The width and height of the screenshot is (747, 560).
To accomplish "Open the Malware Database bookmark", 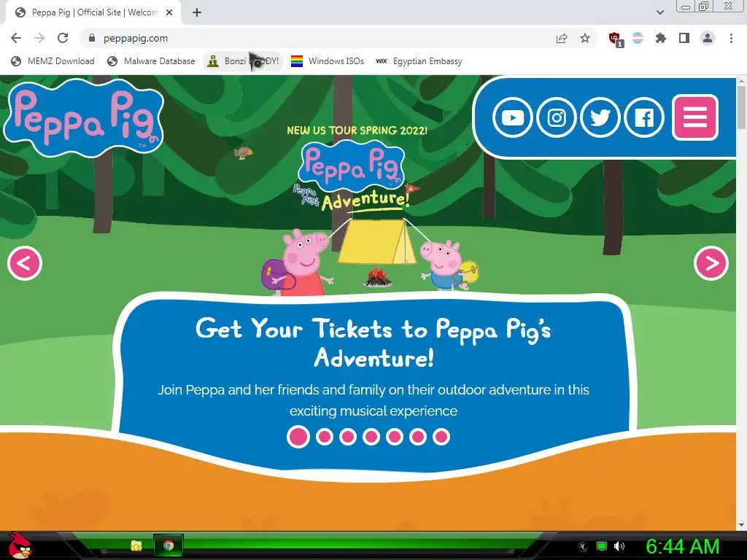I will 151,61.
